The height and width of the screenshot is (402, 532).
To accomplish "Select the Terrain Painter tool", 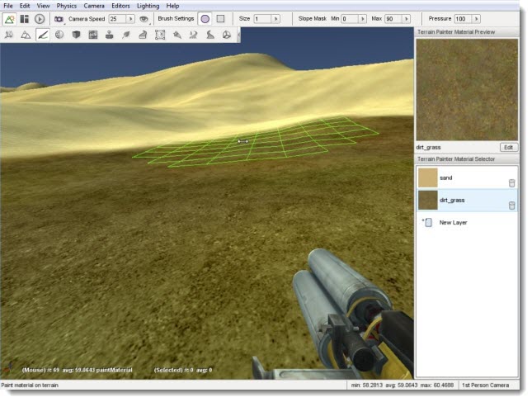I will [43, 35].
